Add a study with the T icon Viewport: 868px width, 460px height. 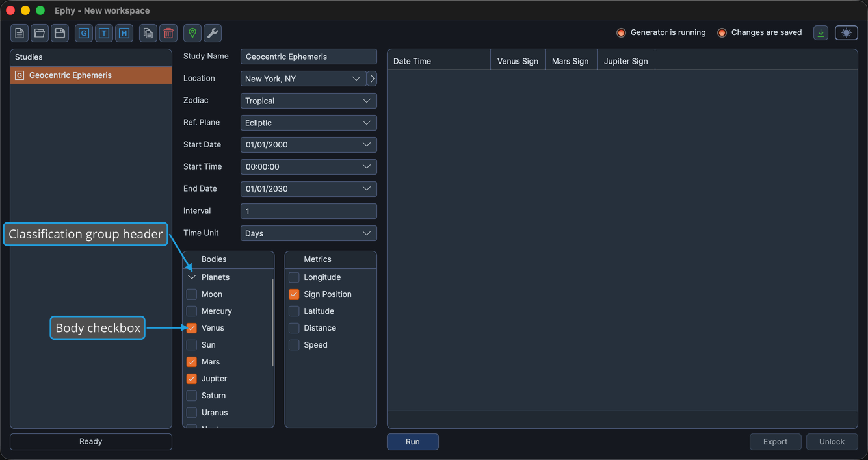coord(104,33)
